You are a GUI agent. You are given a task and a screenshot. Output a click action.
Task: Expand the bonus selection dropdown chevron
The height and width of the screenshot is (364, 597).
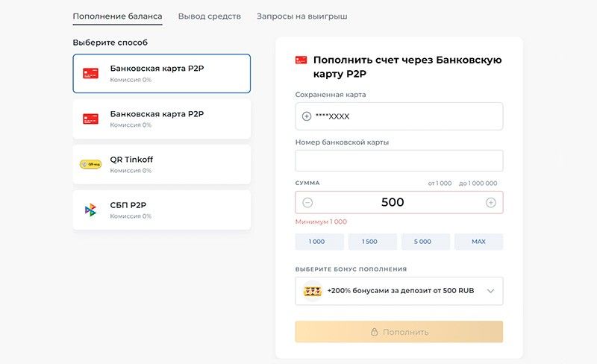(x=490, y=291)
